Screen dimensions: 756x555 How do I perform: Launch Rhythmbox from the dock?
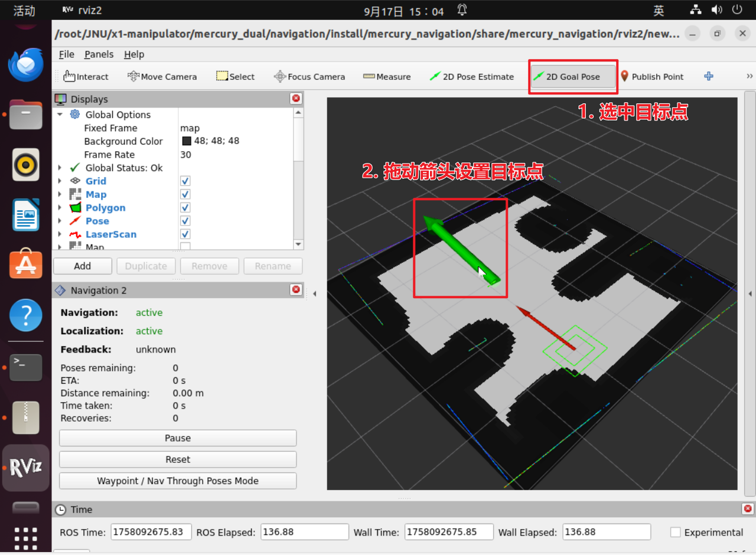click(26, 165)
